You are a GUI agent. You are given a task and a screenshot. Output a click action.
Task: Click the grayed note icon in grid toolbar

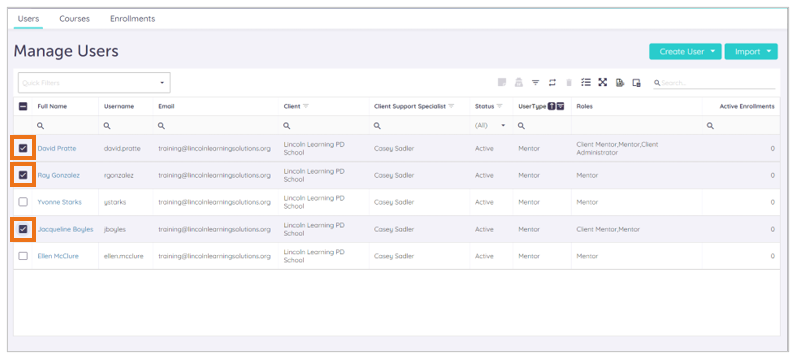502,83
